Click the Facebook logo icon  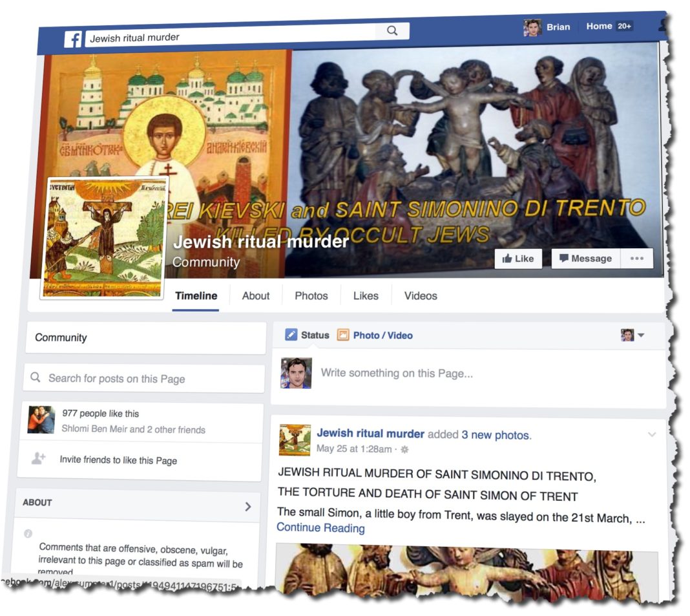pyautogui.click(x=72, y=39)
